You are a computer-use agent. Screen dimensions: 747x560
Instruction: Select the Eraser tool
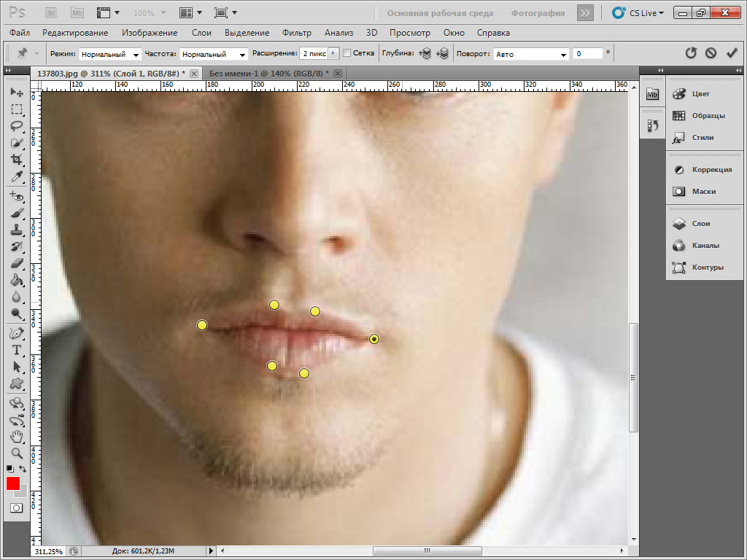pyautogui.click(x=17, y=263)
